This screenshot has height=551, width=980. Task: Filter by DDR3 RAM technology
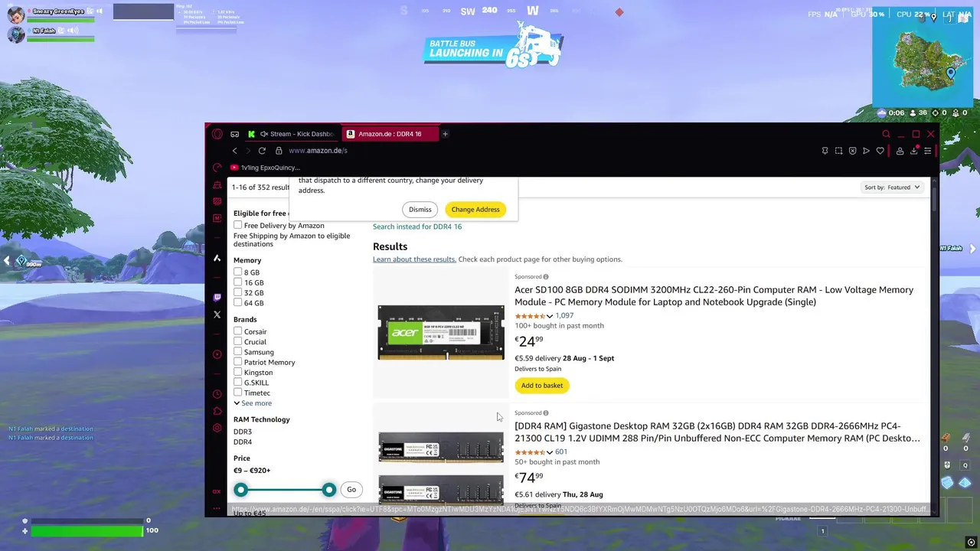(x=243, y=432)
